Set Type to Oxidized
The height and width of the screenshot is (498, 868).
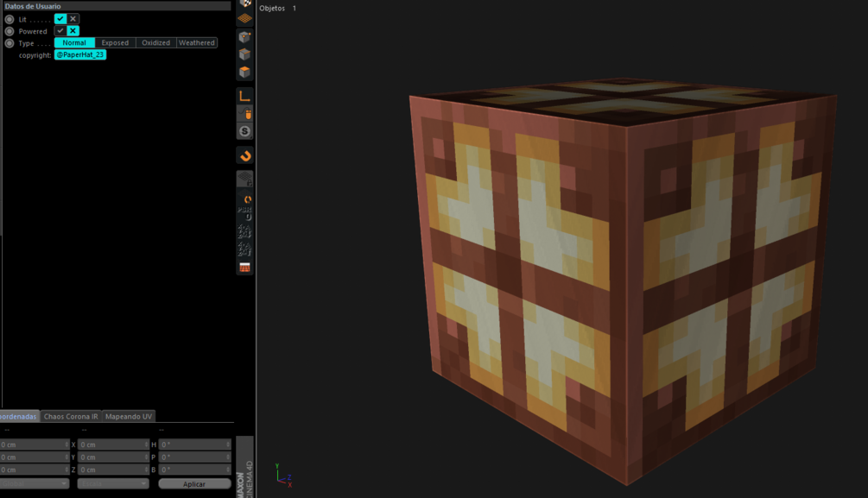156,42
